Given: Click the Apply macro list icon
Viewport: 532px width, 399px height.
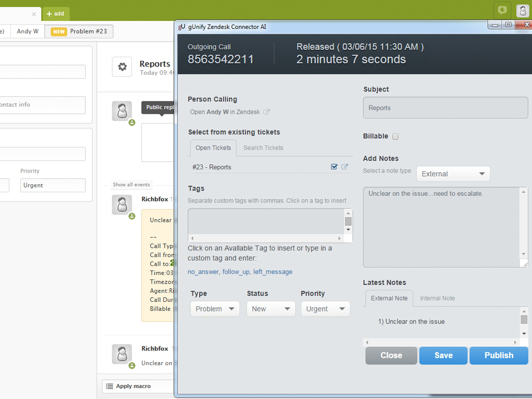Looking at the screenshot, I should [109, 386].
